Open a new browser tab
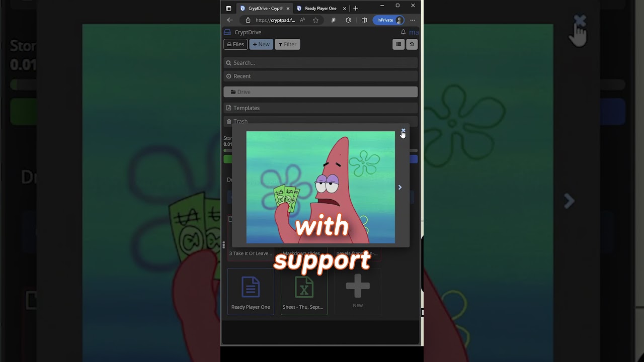This screenshot has height=362, width=644. click(x=356, y=8)
